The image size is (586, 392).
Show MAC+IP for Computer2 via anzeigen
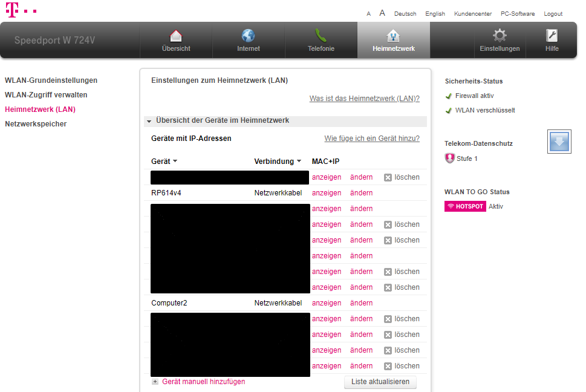327,303
